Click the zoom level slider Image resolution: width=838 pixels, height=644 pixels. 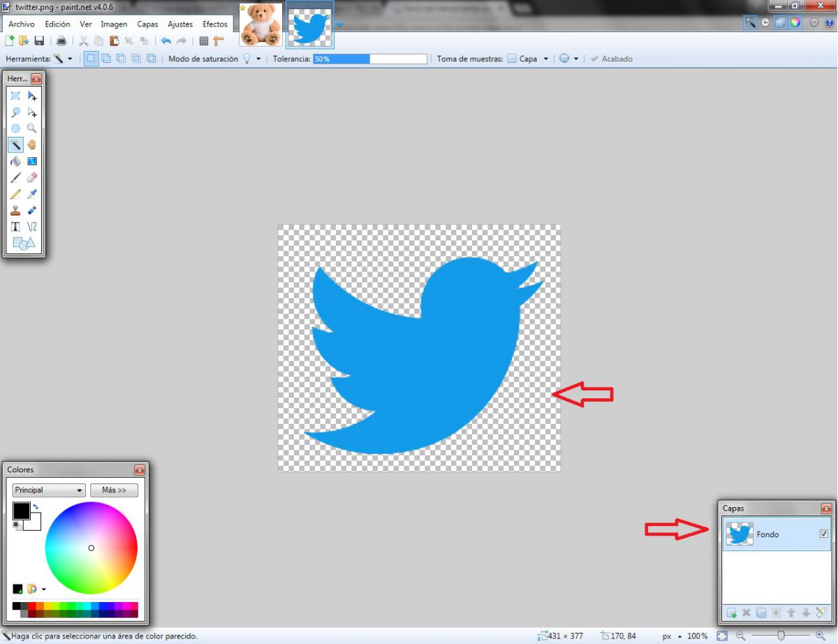(781, 636)
